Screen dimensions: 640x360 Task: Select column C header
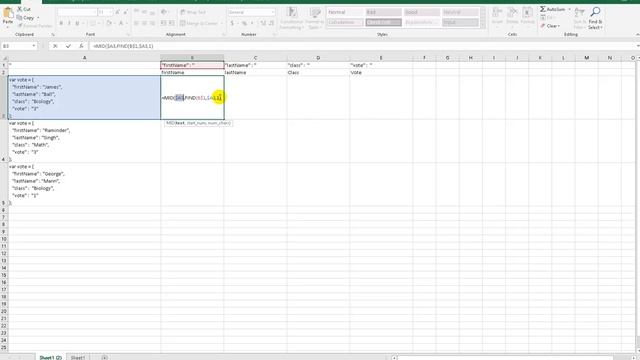pyautogui.click(x=255, y=58)
